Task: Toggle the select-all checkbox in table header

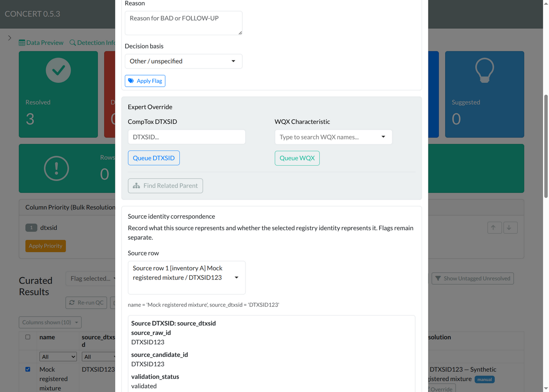Action: click(x=28, y=337)
